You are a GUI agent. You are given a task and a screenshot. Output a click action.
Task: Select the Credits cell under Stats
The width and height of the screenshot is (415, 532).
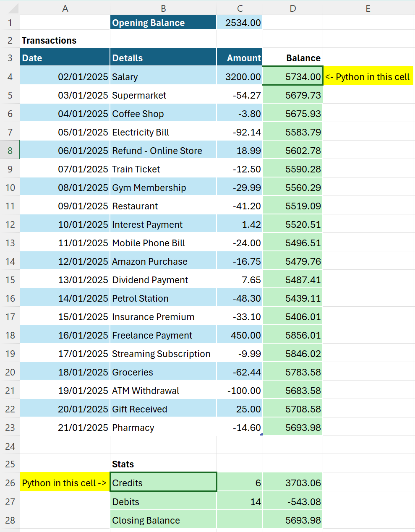click(163, 483)
